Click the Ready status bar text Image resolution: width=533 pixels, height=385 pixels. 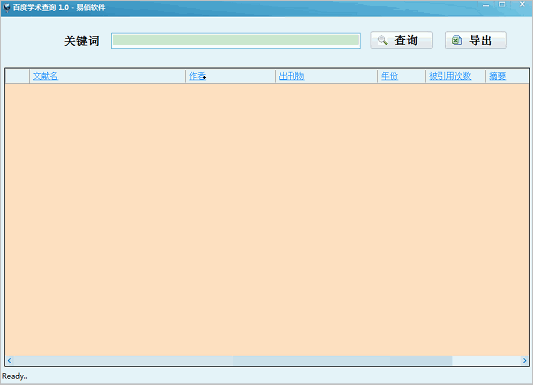click(15, 376)
